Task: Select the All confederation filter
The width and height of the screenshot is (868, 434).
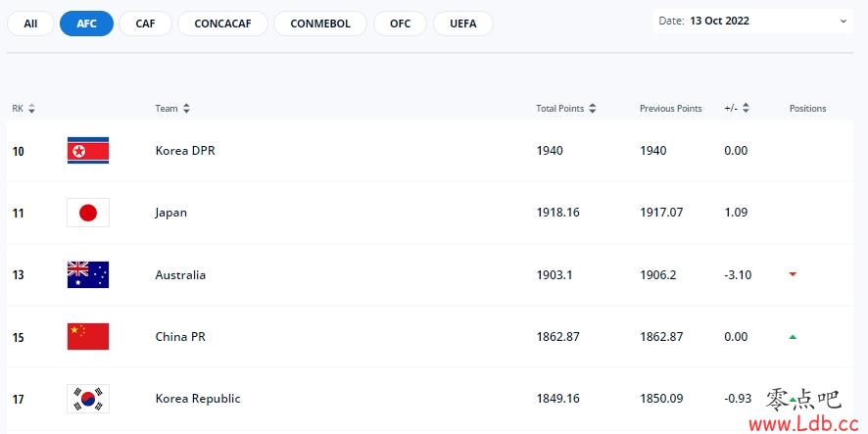Action: [30, 24]
